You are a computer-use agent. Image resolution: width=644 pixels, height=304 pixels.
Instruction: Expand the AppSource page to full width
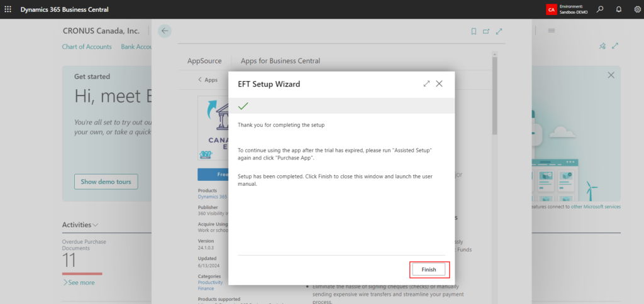[x=499, y=31]
